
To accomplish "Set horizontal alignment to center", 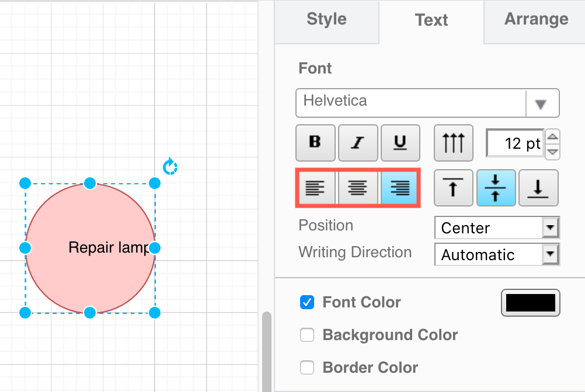I will coord(358,188).
